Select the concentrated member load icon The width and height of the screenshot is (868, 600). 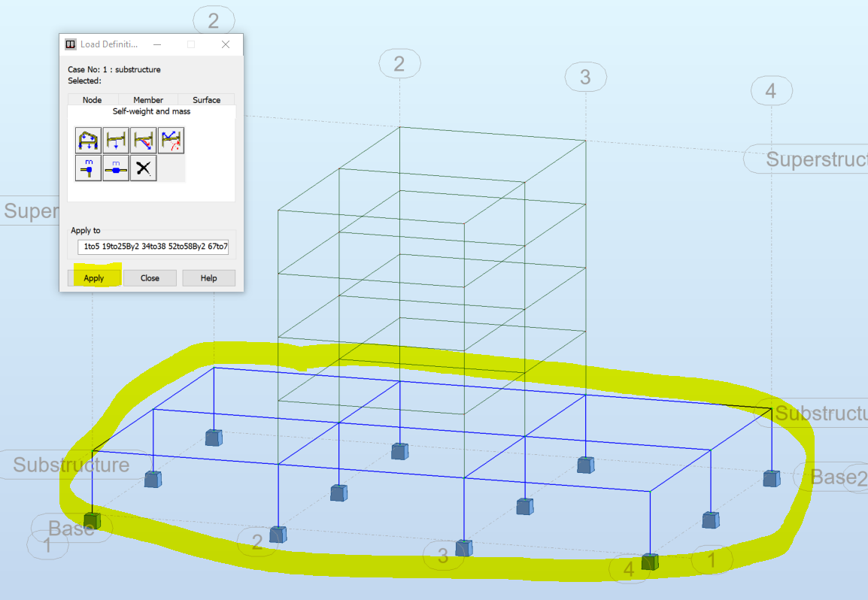[116, 141]
